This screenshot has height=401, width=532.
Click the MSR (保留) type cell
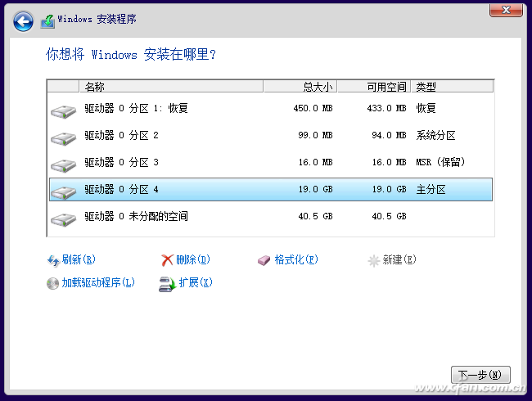coord(440,163)
